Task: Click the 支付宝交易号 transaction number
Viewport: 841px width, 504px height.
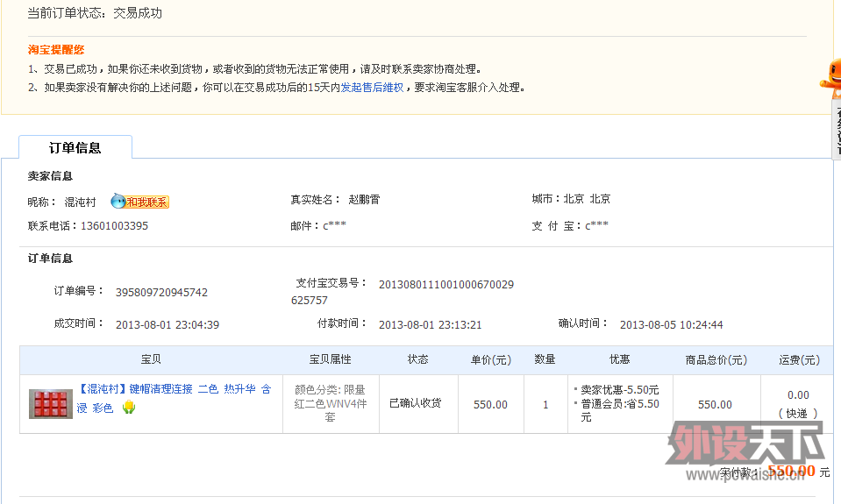Action: (445, 285)
